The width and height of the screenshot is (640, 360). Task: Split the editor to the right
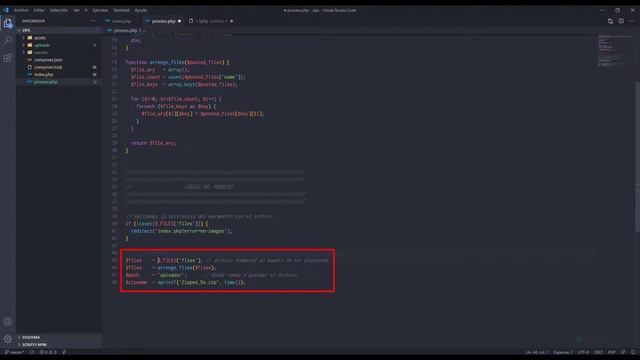tap(621, 21)
